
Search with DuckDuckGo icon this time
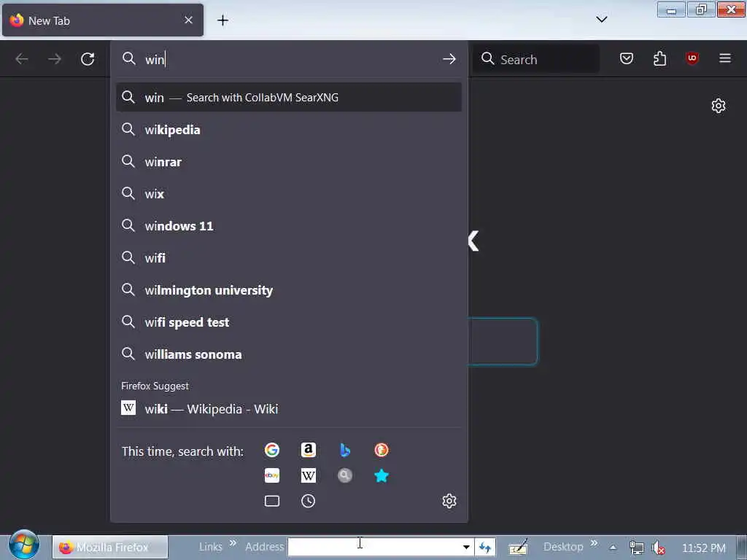pos(382,450)
